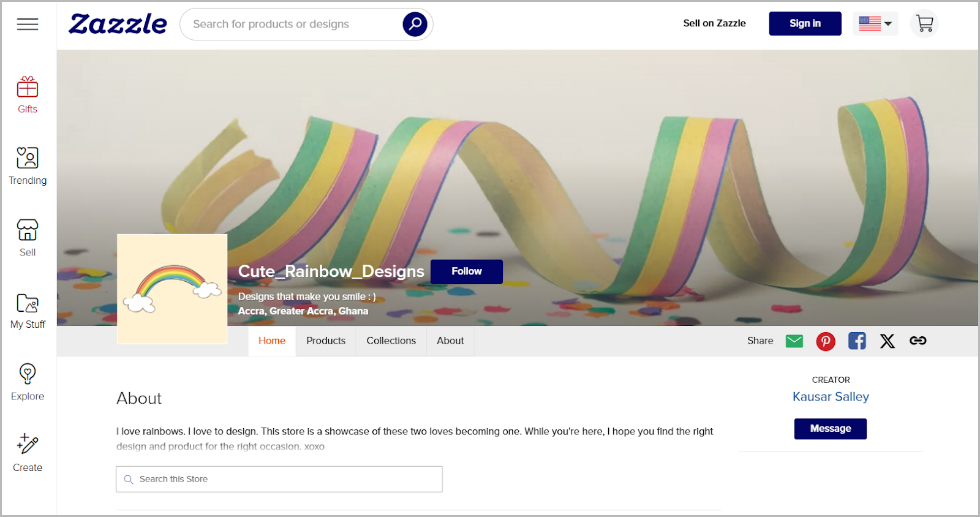Viewport: 980px width, 517px height.
Task: Open creator Kausar Salley's profile
Action: [831, 397]
